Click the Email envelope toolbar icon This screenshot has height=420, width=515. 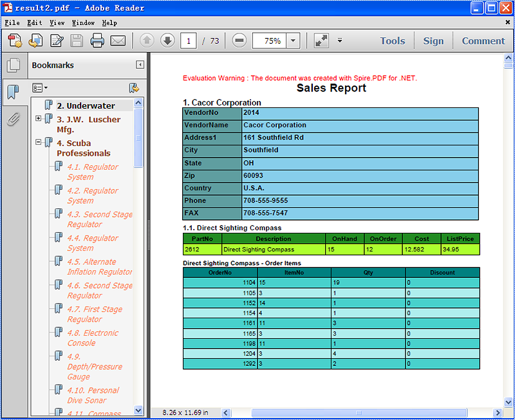click(x=118, y=41)
